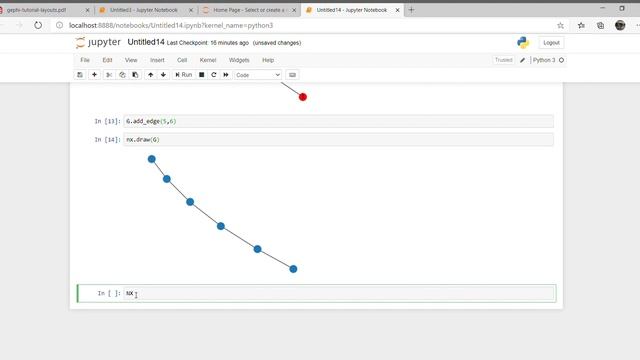Click the address bar URL
This screenshot has width=640, height=360.
coord(171,25)
